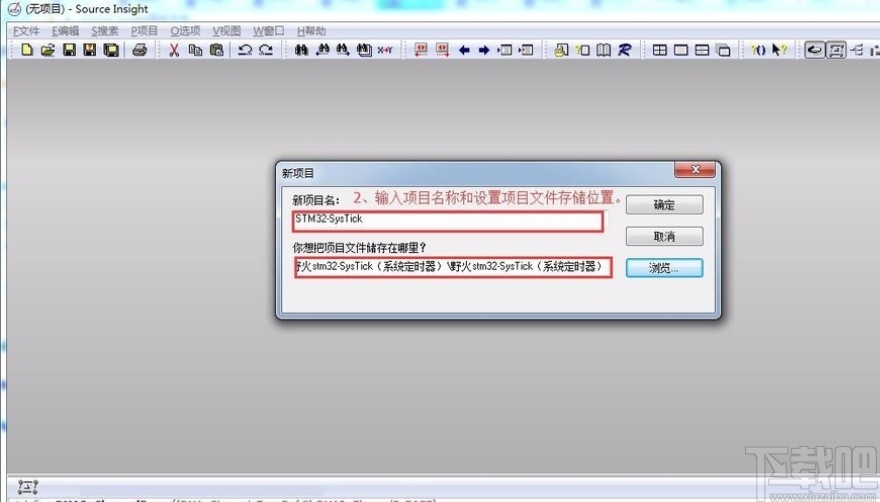The height and width of the screenshot is (502, 880).
Task: Click the Symbol Info yellow question icon
Action: click(x=583, y=50)
